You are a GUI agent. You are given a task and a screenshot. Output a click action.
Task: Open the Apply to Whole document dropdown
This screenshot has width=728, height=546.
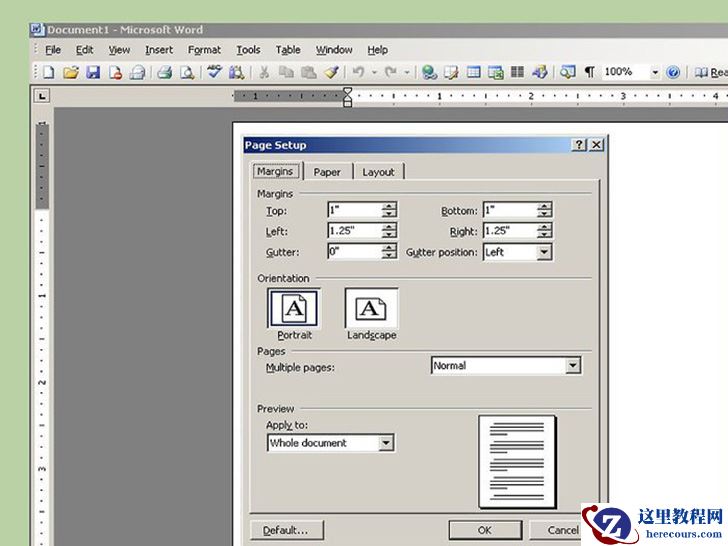(386, 443)
